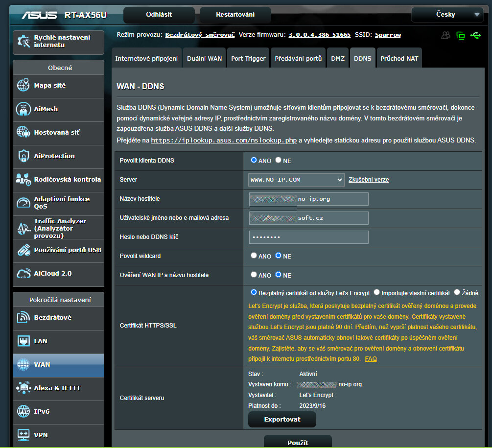
Task: Open the Česky language dropdown
Action: (x=447, y=14)
